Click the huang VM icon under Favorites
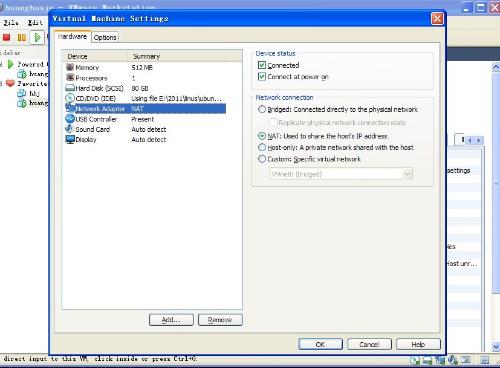This screenshot has height=368, width=500. click(22, 103)
